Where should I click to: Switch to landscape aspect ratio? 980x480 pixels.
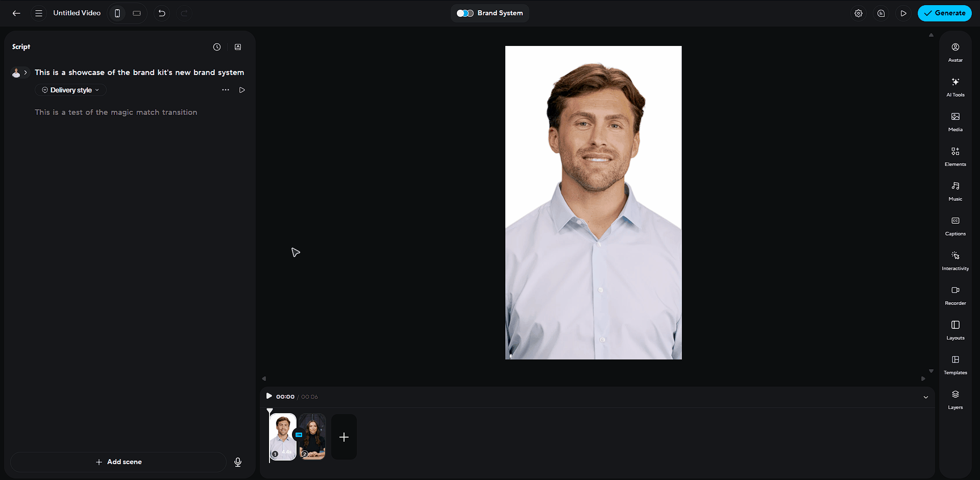pyautogui.click(x=137, y=13)
